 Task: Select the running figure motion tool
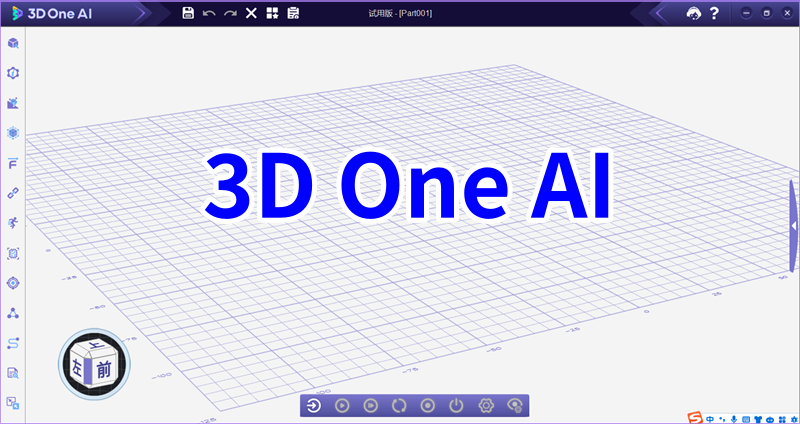point(13,223)
